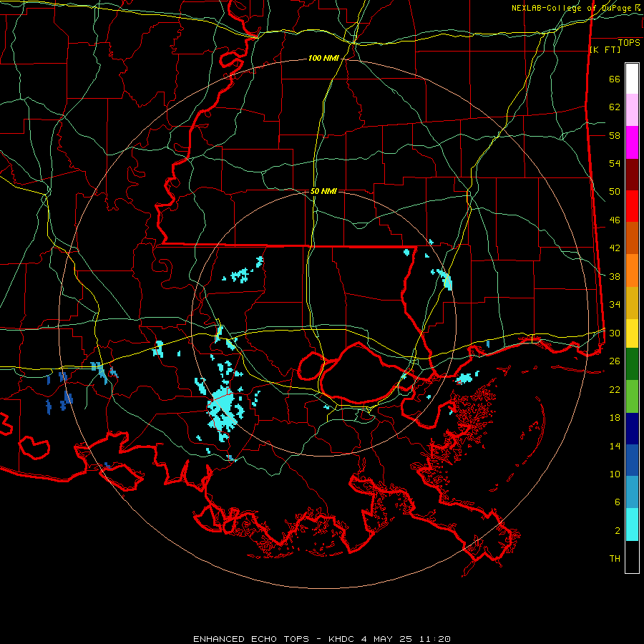
Task: Click the "ENHANCED ECHO TOPS" product title
Action: point(251,639)
